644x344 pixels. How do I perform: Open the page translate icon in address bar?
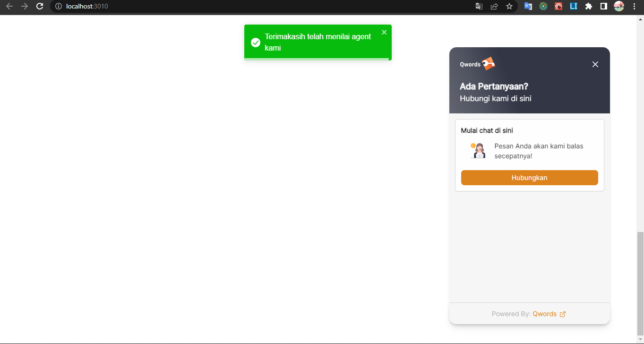point(479,6)
